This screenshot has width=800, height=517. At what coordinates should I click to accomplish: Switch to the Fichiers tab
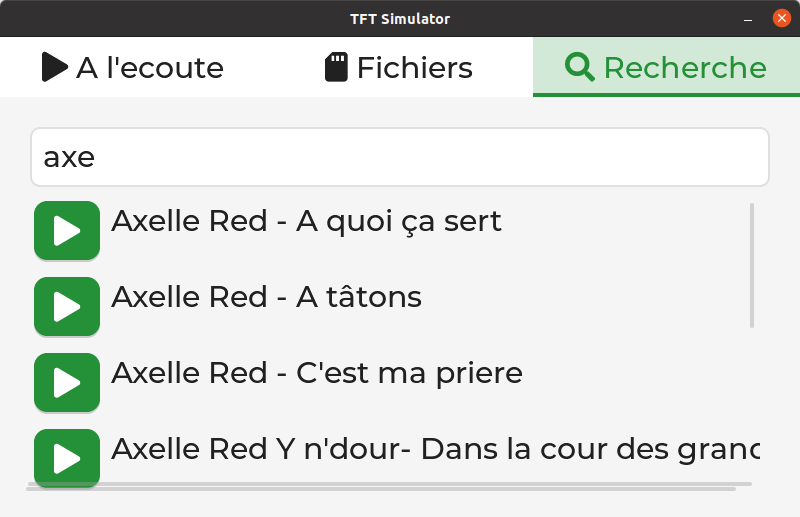point(399,67)
